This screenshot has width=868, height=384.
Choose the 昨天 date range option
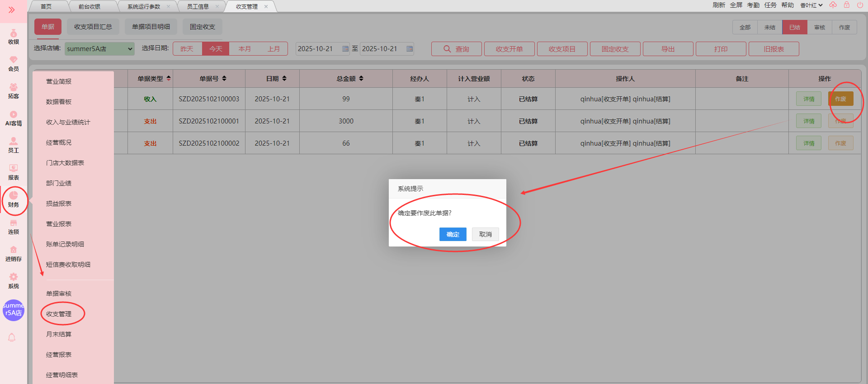(187, 49)
